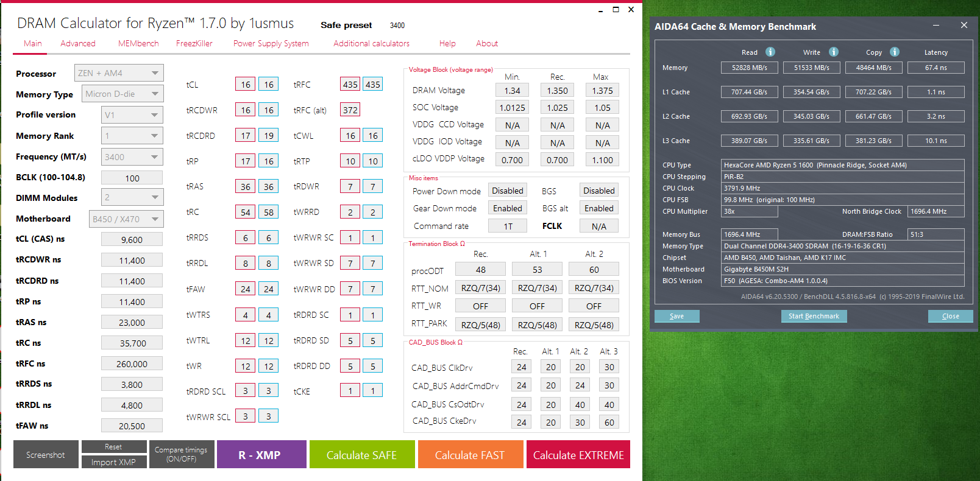Expand the Memory Rank dropdown
This screenshot has height=481, width=980.
tap(132, 136)
